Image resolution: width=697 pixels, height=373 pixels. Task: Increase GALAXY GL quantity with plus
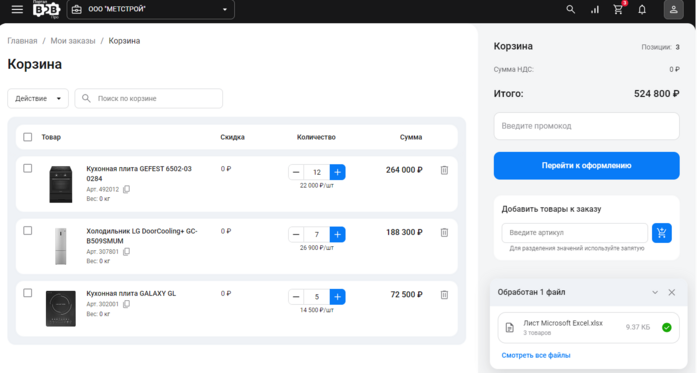337,297
